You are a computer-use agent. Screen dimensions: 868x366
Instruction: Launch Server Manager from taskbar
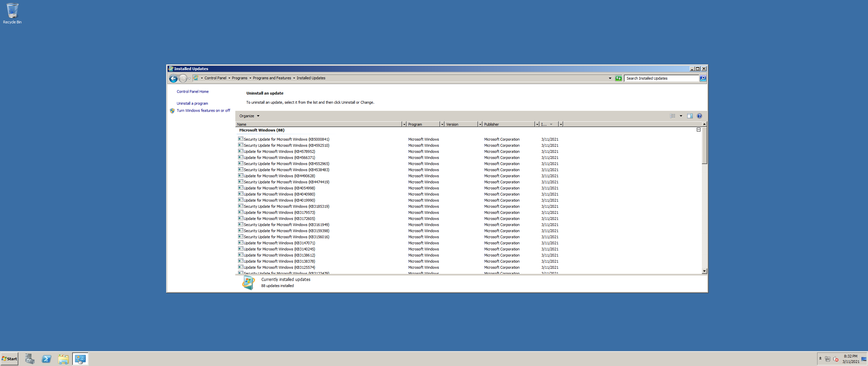click(29, 359)
